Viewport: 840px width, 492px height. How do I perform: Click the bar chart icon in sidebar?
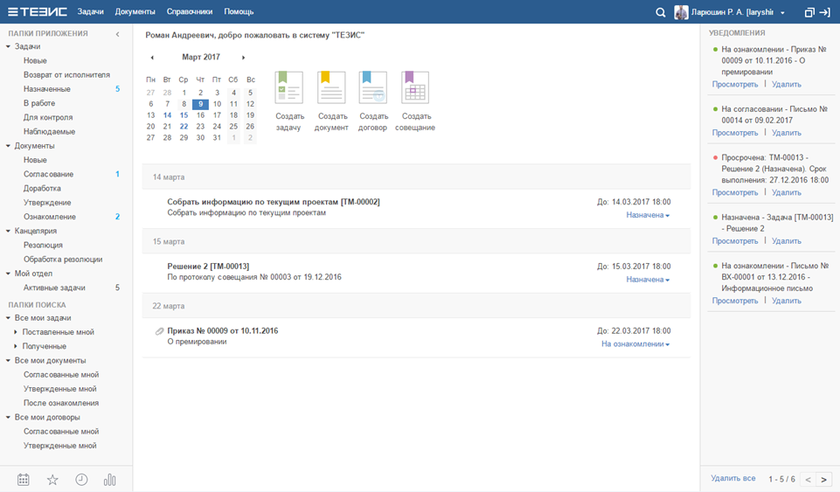point(110,480)
